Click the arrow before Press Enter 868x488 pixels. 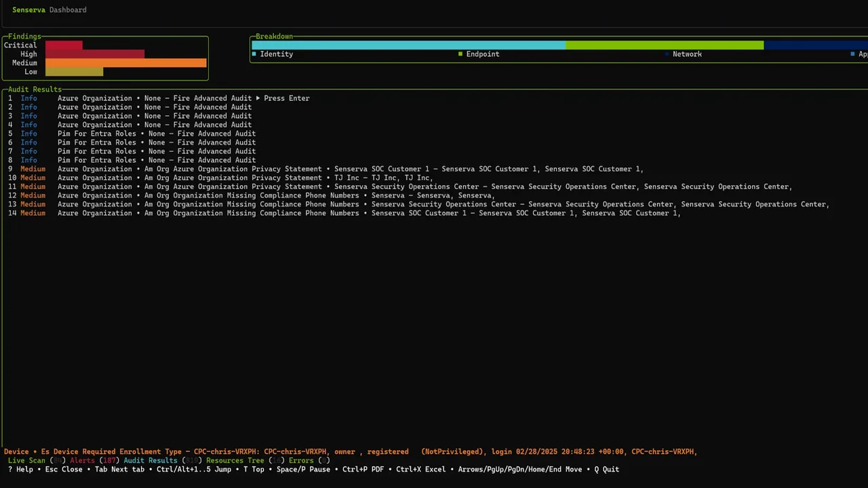point(258,98)
